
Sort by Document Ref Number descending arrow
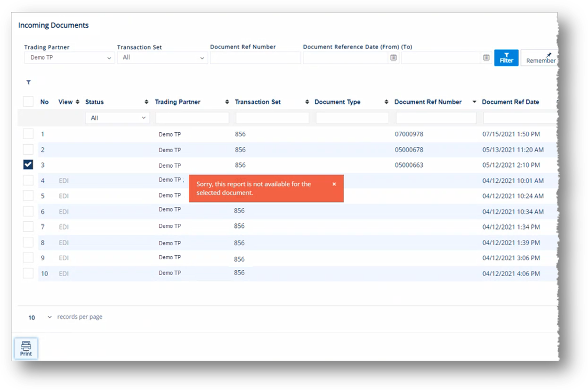[474, 102]
